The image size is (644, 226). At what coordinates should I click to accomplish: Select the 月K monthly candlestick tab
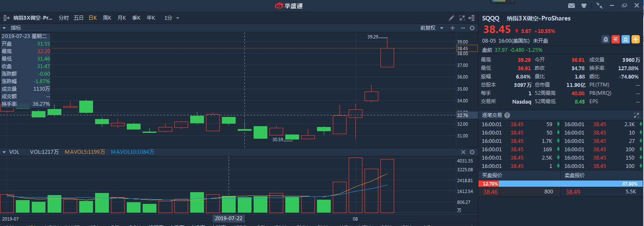click(x=122, y=18)
